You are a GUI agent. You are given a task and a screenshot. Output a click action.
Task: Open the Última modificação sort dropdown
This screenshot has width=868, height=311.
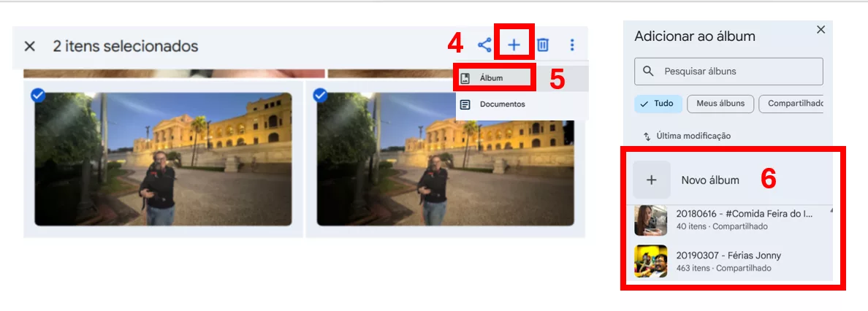pyautogui.click(x=686, y=136)
